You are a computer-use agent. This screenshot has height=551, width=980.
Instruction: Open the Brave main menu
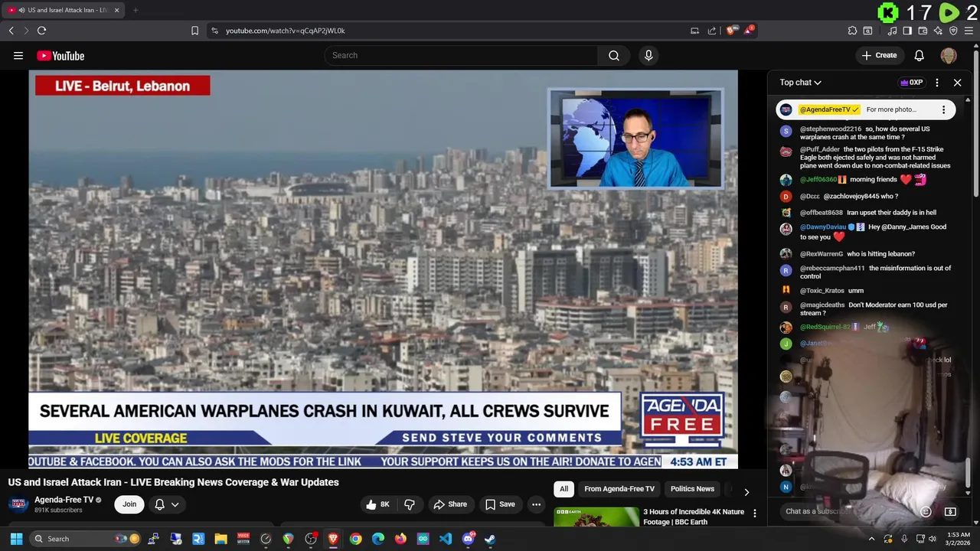point(969,31)
